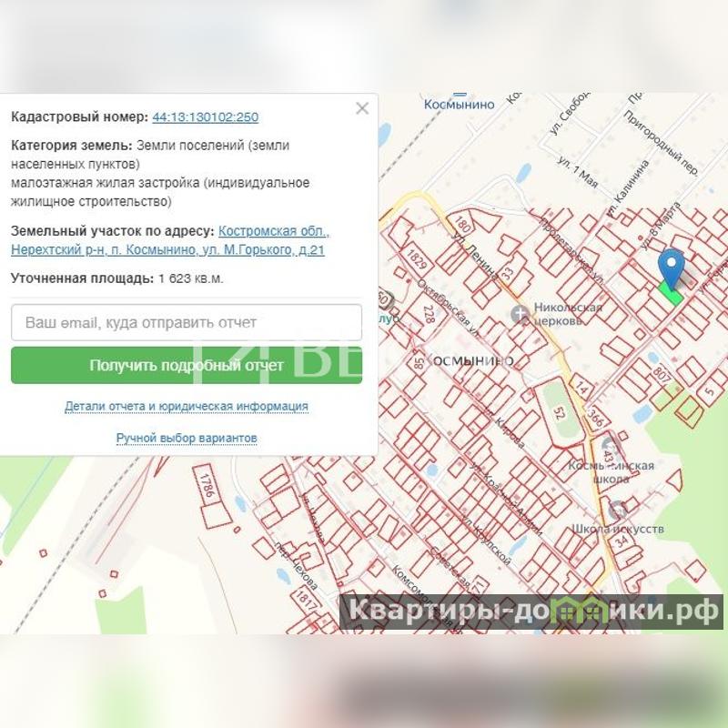Click the blue location pin marker
This screenshot has height=728, width=728.
(x=672, y=268)
